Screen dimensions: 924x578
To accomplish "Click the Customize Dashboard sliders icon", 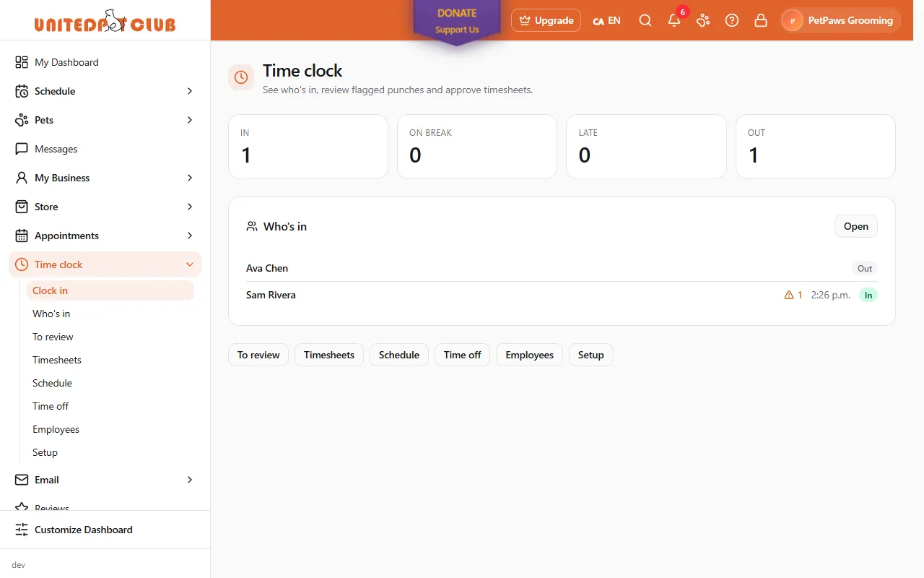I will [x=22, y=530].
